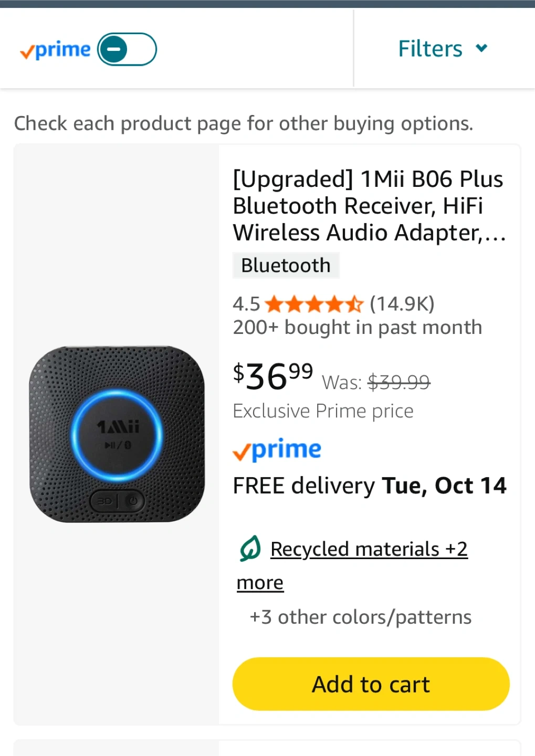This screenshot has width=535, height=756.
Task: Click the $36.99 price
Action: 273,376
